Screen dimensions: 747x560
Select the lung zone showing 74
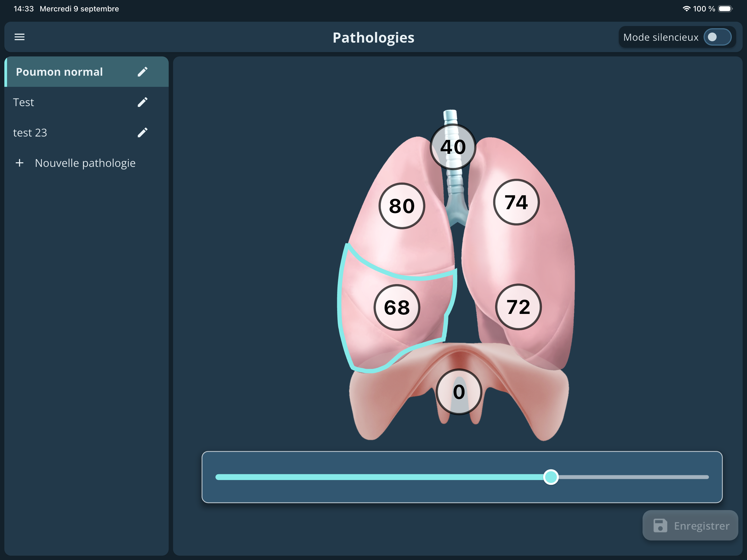coord(516,202)
